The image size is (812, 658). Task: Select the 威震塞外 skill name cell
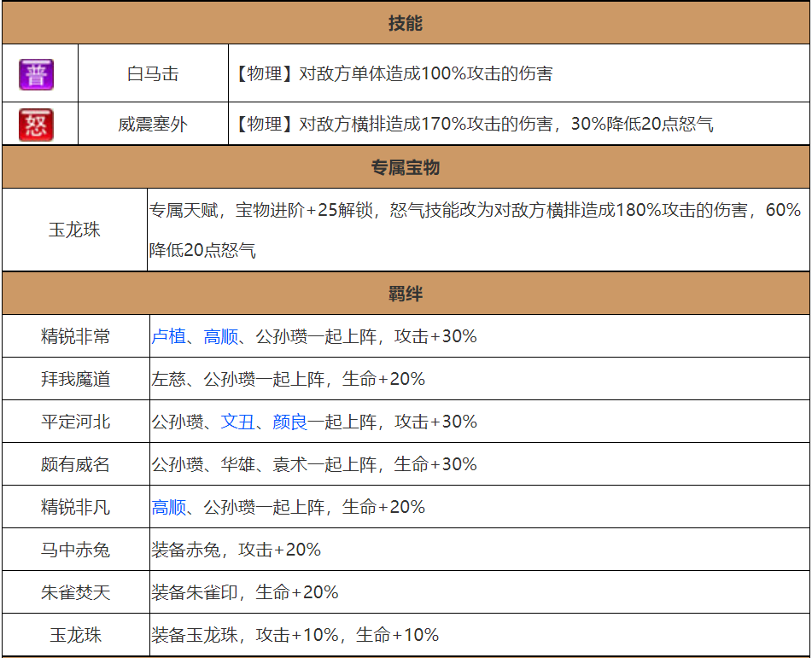coord(153,125)
